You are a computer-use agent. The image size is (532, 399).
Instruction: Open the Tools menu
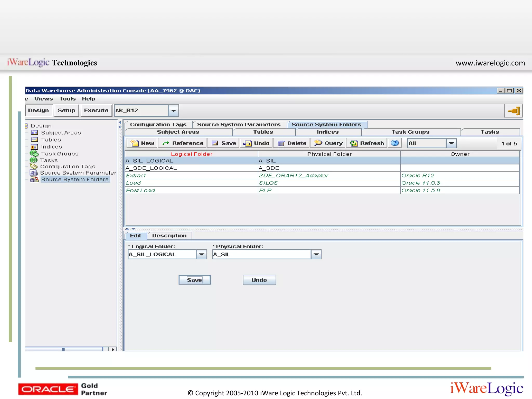[x=67, y=99]
